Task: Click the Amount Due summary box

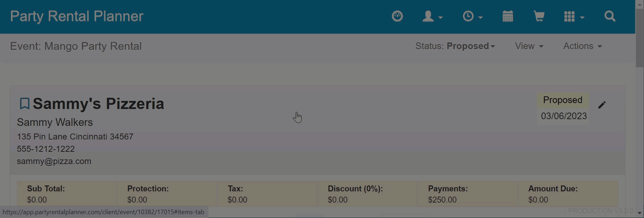Action: [x=568, y=194]
